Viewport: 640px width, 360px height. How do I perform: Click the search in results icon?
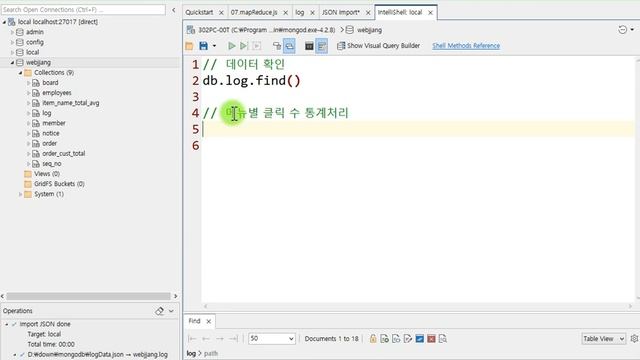coord(443,339)
